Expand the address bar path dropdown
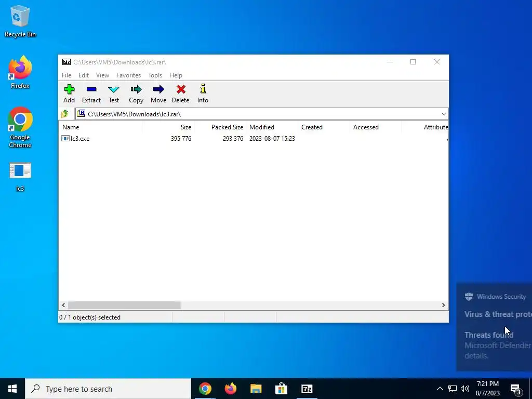 tap(444, 114)
